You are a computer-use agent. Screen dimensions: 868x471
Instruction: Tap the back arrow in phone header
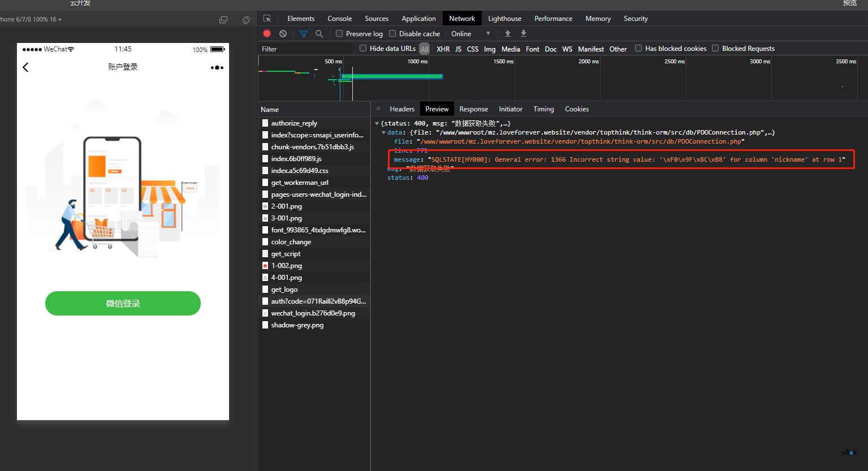pos(25,67)
